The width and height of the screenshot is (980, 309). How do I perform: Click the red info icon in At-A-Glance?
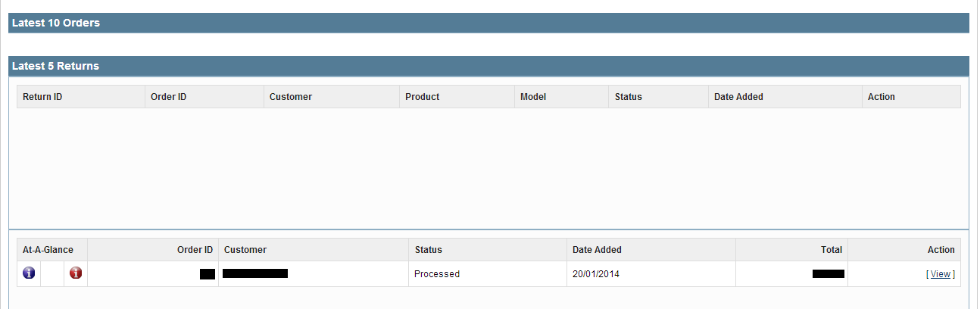coord(76,273)
